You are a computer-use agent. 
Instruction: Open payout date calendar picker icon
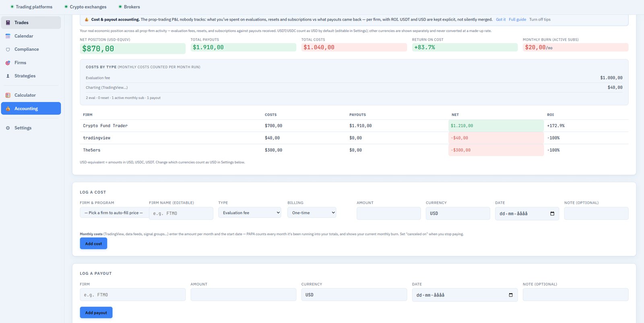click(x=511, y=295)
